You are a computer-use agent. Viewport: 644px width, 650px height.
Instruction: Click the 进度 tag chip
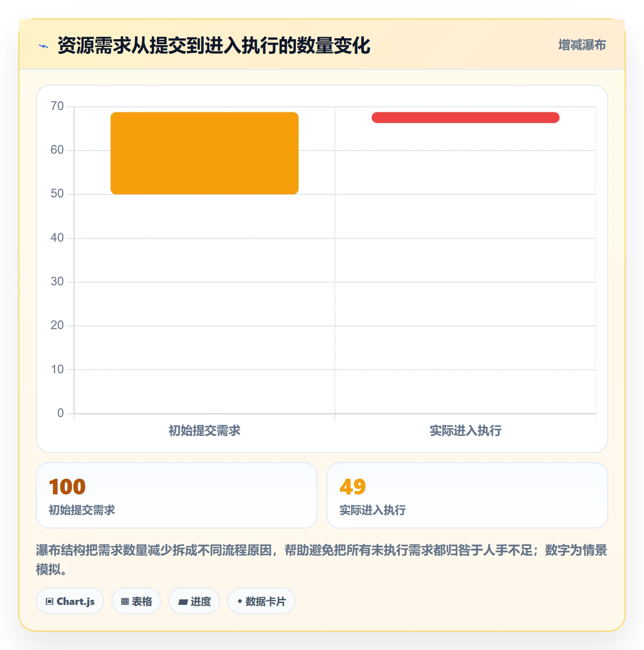point(194,601)
